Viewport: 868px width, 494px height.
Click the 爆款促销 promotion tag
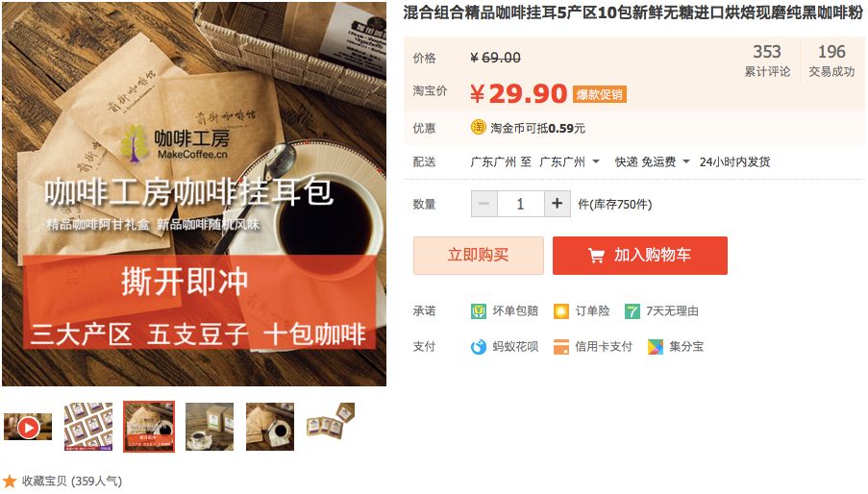click(600, 94)
